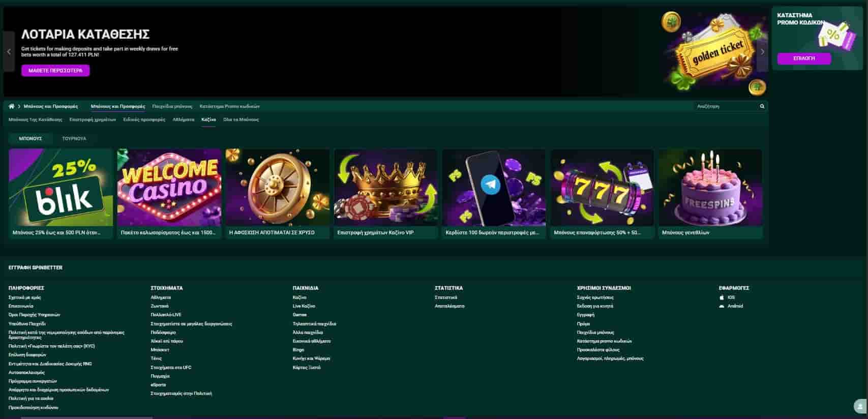Image resolution: width=868 pixels, height=419 pixels.
Task: Open the Blik 25% bonus card
Action: 61,194
